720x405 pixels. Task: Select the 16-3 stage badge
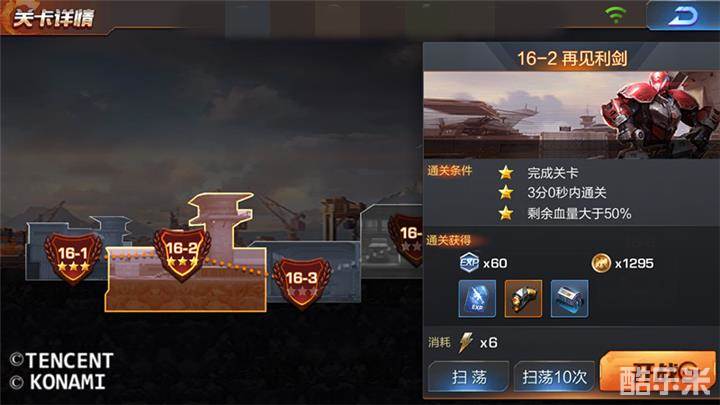click(301, 281)
